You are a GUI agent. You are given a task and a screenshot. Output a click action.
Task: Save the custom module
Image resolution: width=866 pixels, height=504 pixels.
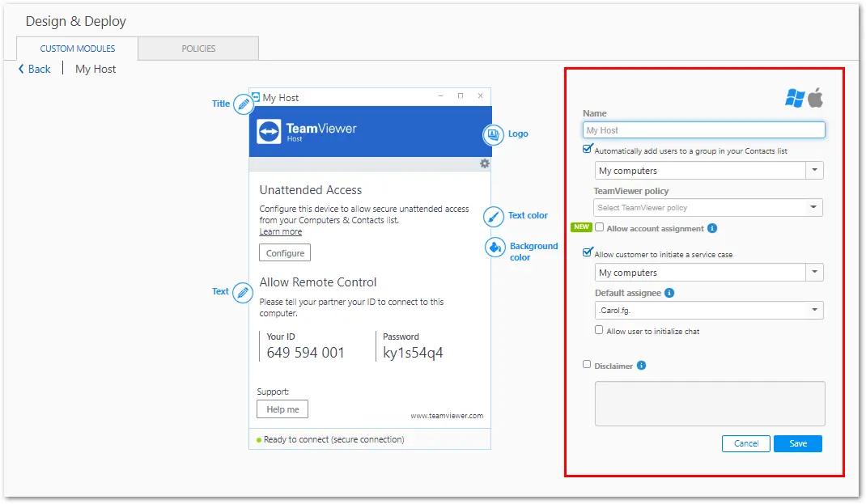pyautogui.click(x=798, y=444)
